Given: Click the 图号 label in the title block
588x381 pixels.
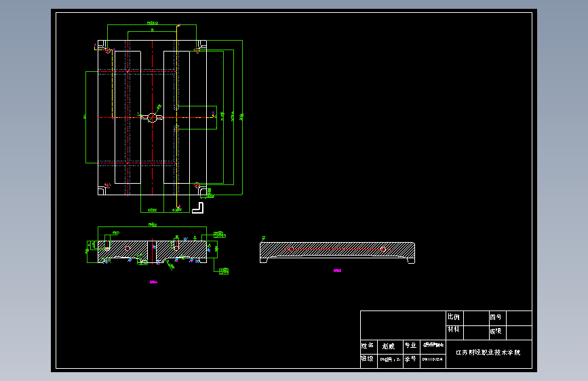Looking at the screenshot, I should [x=495, y=317].
